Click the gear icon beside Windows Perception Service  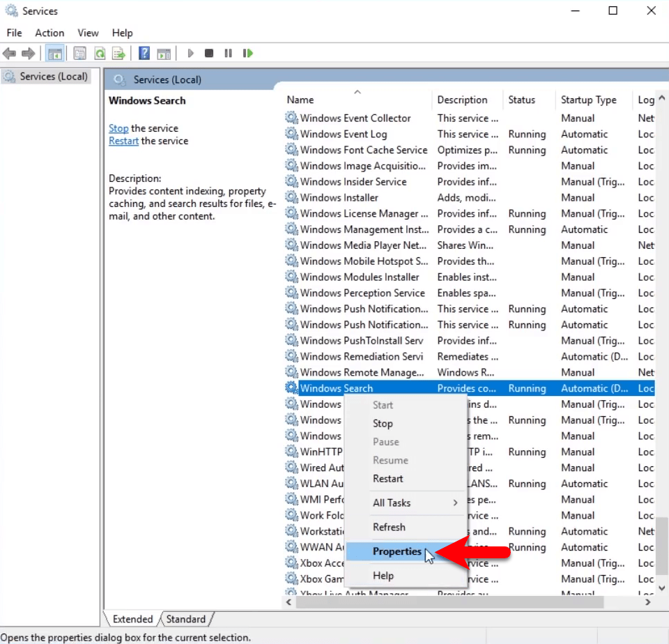pyautogui.click(x=291, y=292)
